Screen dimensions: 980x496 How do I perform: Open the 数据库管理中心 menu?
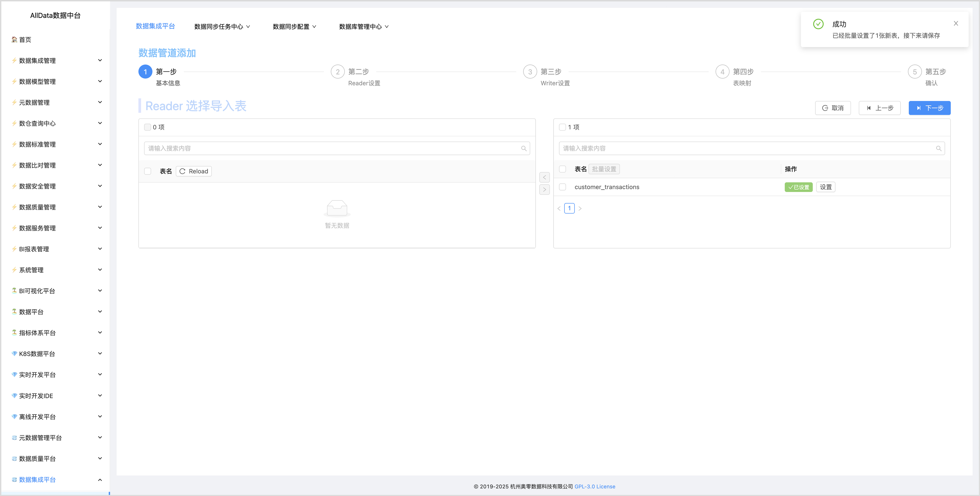click(363, 27)
